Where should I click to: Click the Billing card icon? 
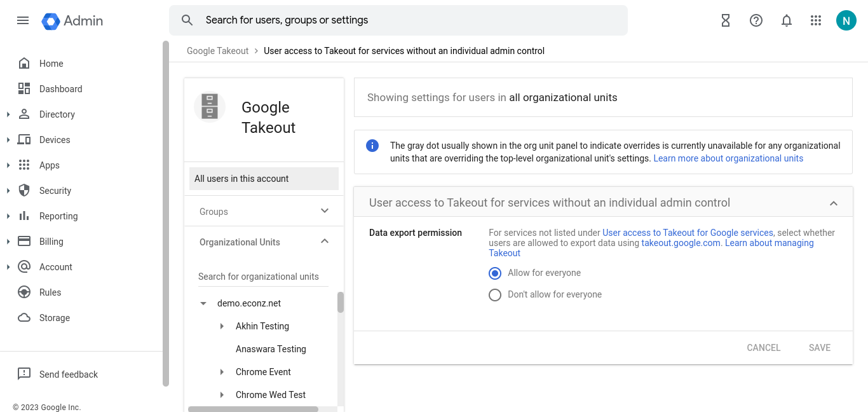click(24, 242)
